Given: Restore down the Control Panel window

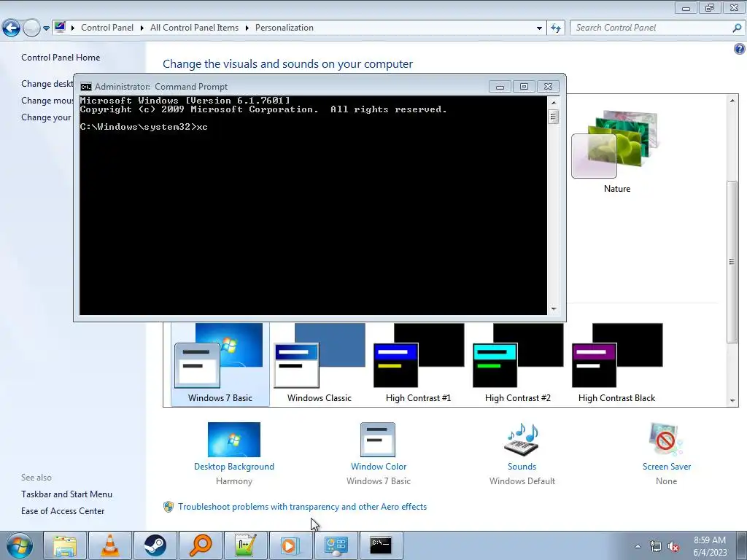Looking at the screenshot, I should click(x=710, y=7).
